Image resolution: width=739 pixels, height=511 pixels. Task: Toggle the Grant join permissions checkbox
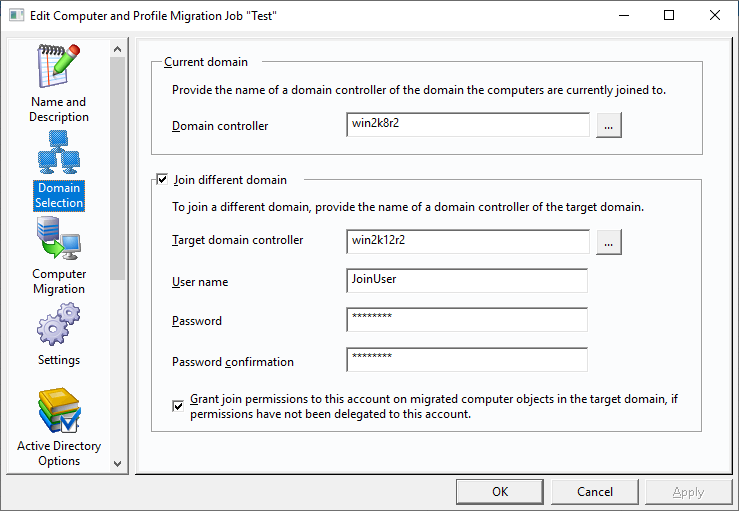click(178, 406)
